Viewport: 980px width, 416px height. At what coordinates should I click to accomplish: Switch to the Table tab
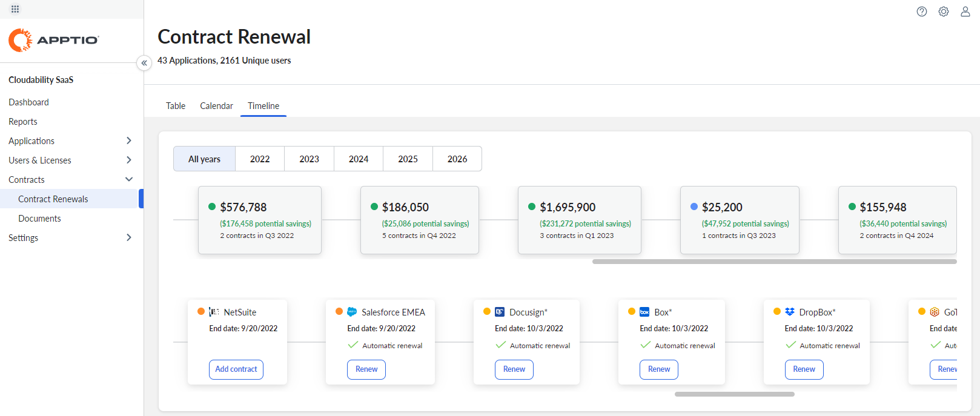pyautogui.click(x=176, y=106)
